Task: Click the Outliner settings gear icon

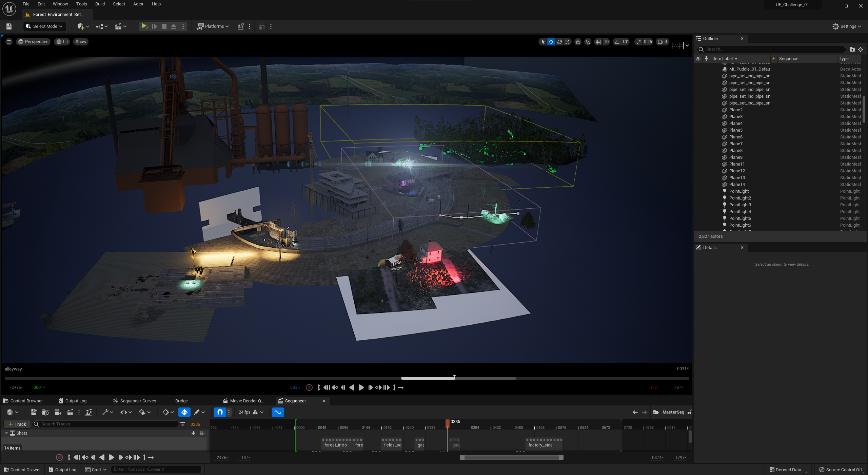Action: click(x=861, y=50)
